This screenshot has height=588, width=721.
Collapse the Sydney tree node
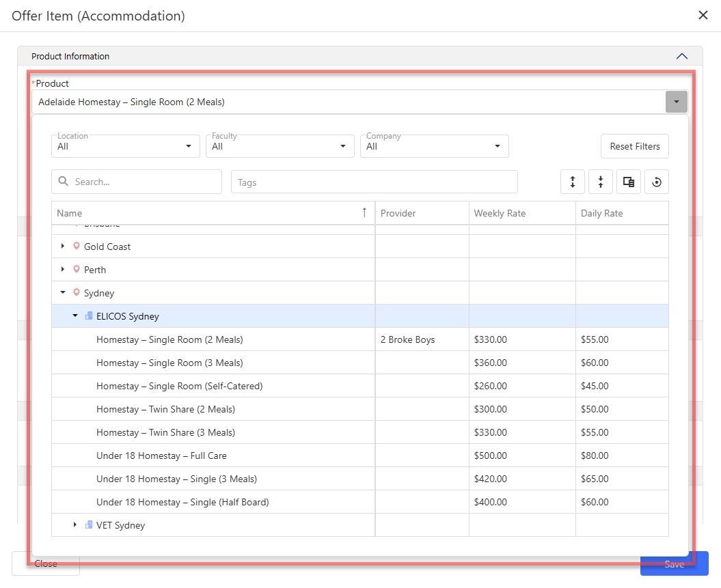click(63, 292)
